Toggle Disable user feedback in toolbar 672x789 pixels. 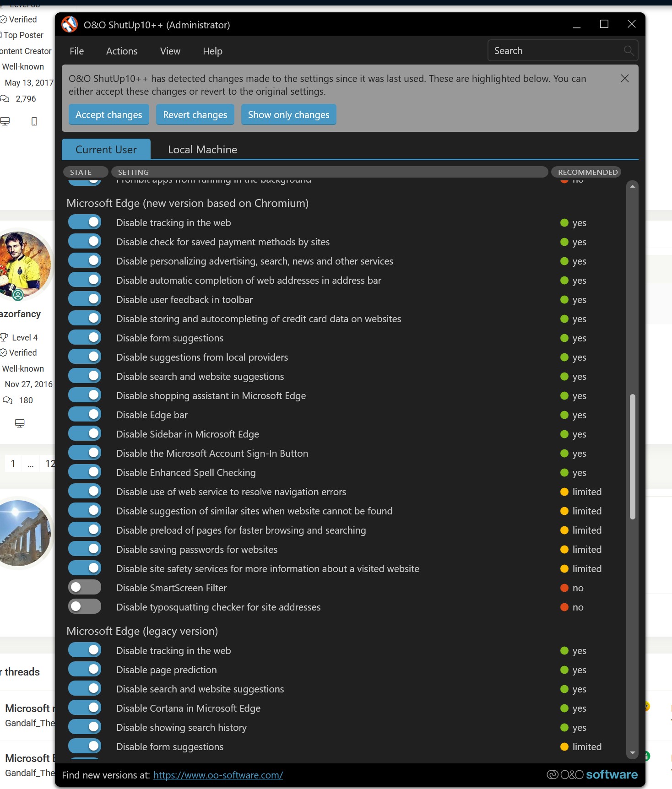[x=85, y=299]
